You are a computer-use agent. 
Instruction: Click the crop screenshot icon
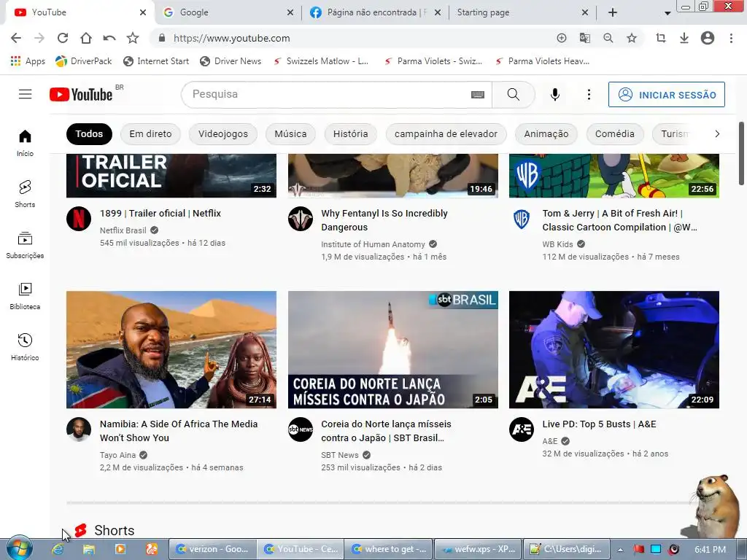(661, 38)
